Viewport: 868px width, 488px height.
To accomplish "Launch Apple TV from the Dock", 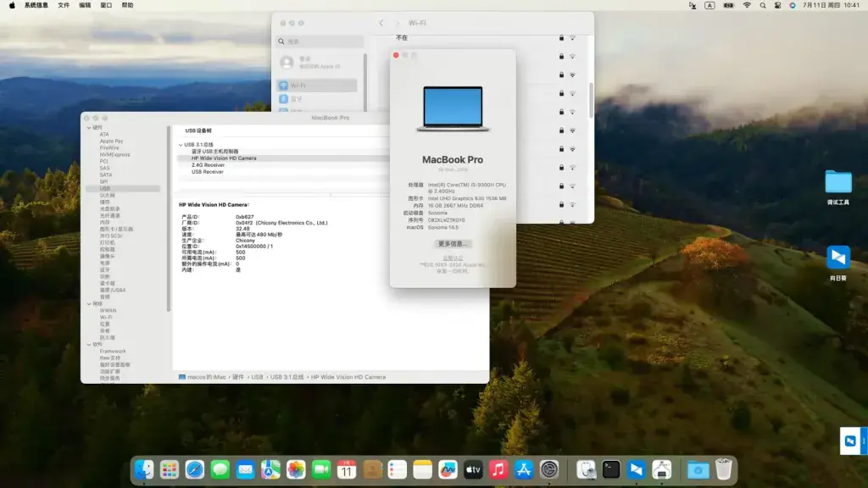I will (473, 469).
